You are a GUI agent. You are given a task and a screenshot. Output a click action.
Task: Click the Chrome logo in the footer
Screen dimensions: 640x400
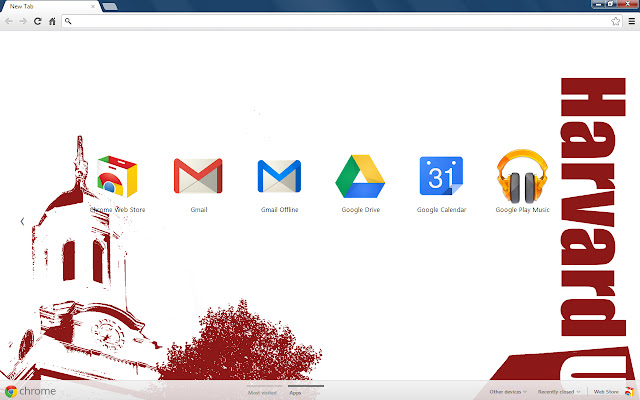click(x=30, y=391)
